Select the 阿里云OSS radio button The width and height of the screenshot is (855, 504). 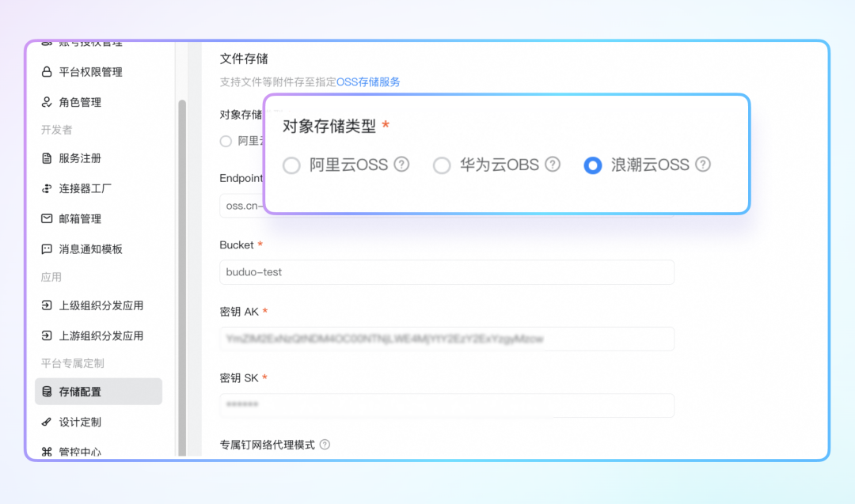pyautogui.click(x=292, y=165)
